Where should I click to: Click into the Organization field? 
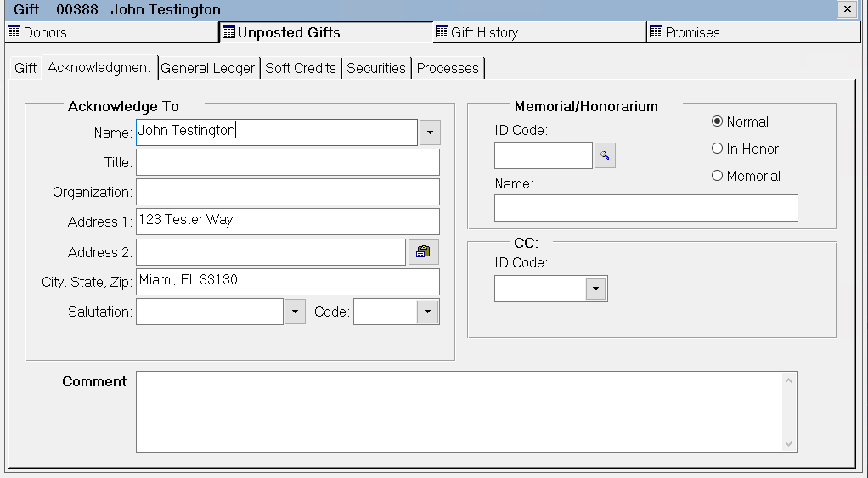tap(288, 192)
